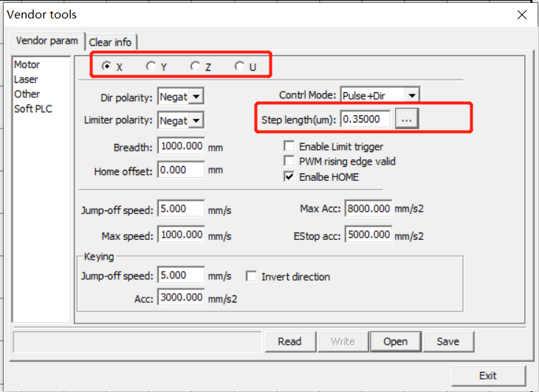Click the Keying Jump-off speed field

pos(181,275)
